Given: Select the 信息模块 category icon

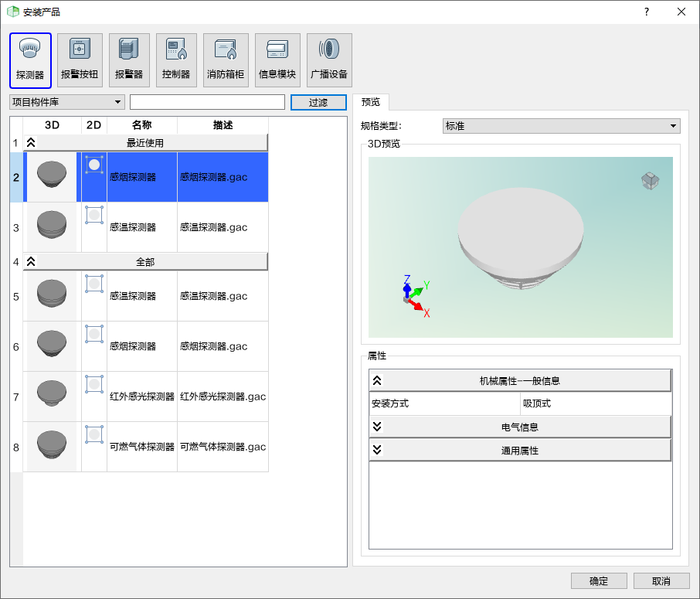Looking at the screenshot, I should click(x=277, y=60).
